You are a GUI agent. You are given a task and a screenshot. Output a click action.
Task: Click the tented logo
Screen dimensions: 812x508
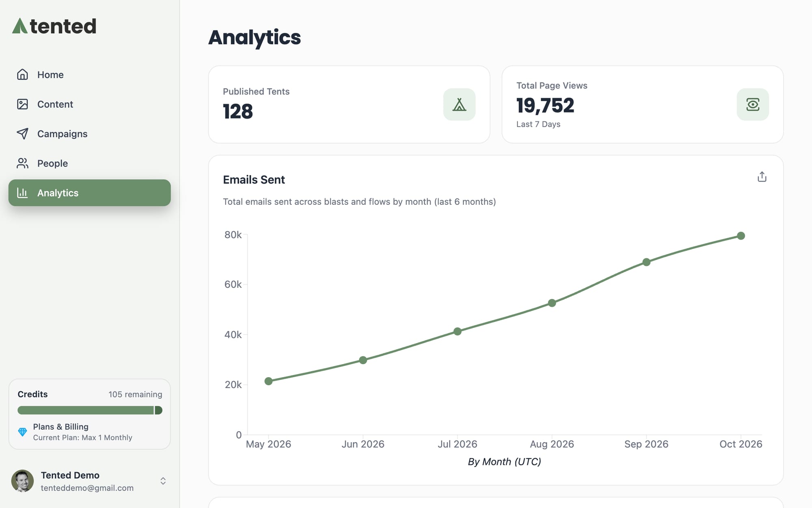54,26
